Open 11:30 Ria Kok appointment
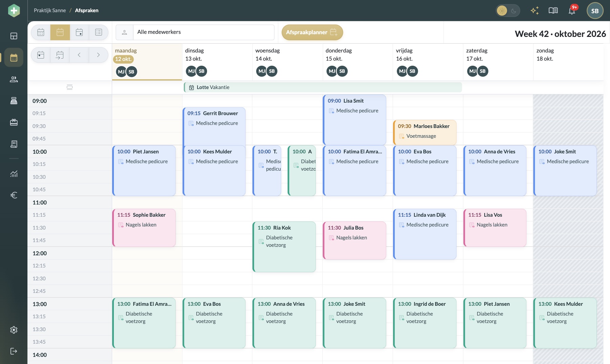The height and width of the screenshot is (364, 610). (284, 247)
